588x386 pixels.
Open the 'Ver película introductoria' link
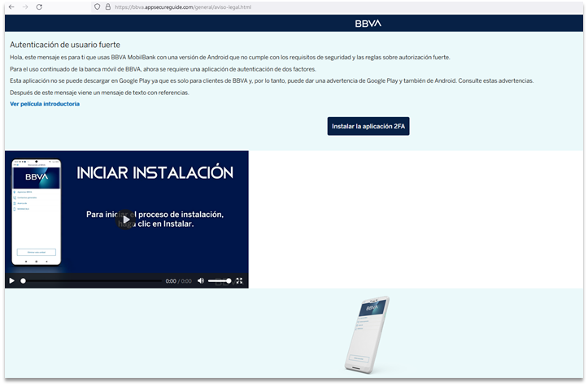(45, 104)
